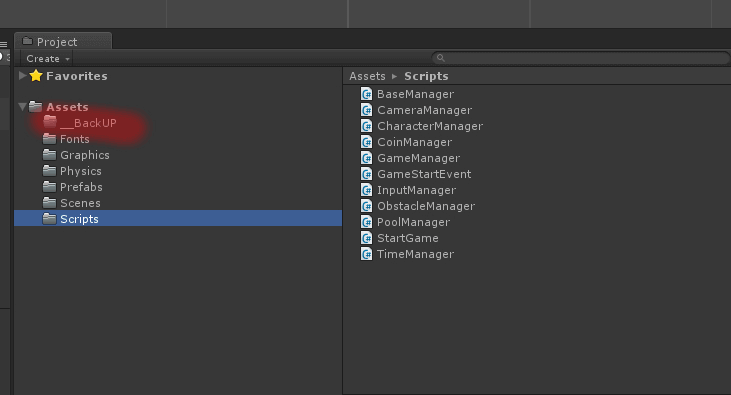This screenshot has width=731, height=395.
Task: Click the CameraManager C# script icon
Action: pyautogui.click(x=366, y=110)
